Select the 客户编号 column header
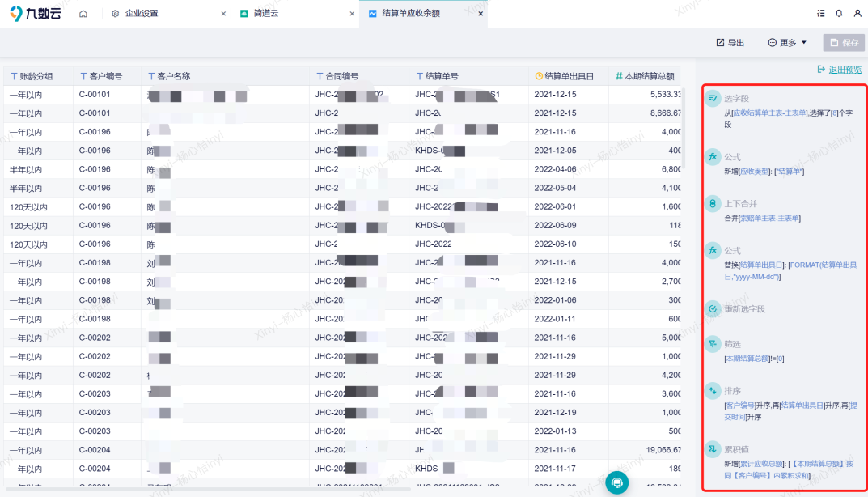The image size is (868, 497). 106,76
